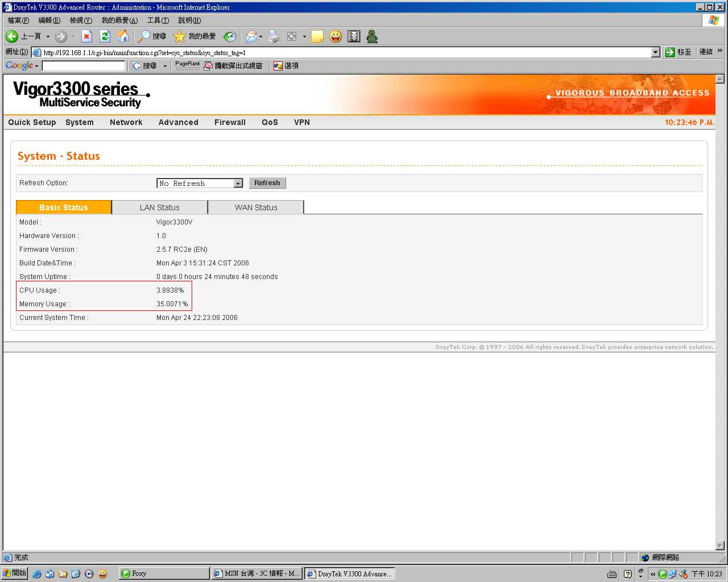The image size is (728, 582).
Task: Switch to the WAN Status tab
Action: coord(256,207)
